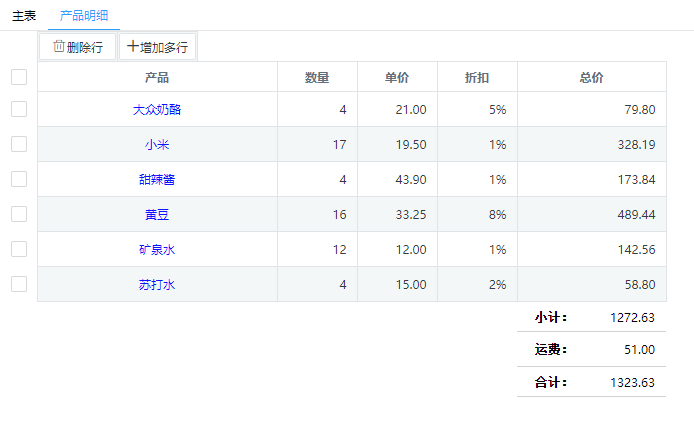Open the 产品明细 tab
The height and width of the screenshot is (425, 694).
click(84, 15)
